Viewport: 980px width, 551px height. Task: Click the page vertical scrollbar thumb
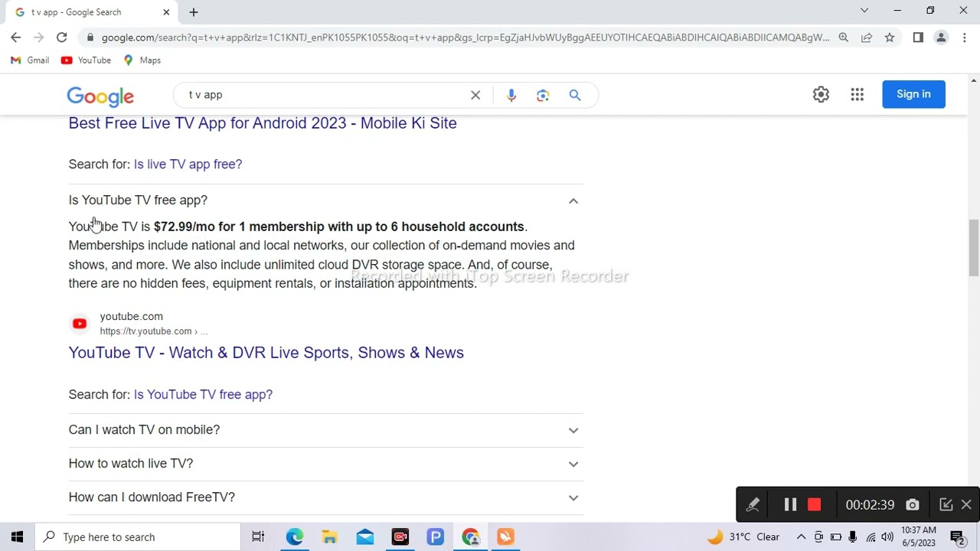click(973, 247)
